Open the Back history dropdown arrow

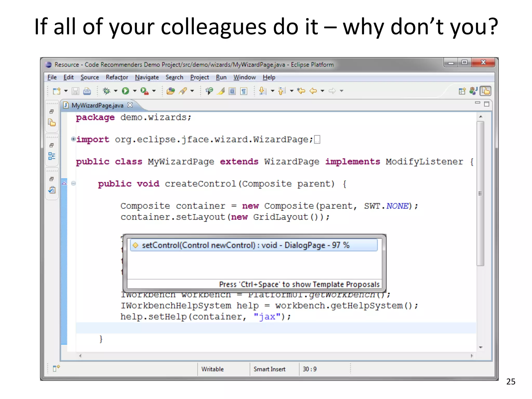click(322, 91)
